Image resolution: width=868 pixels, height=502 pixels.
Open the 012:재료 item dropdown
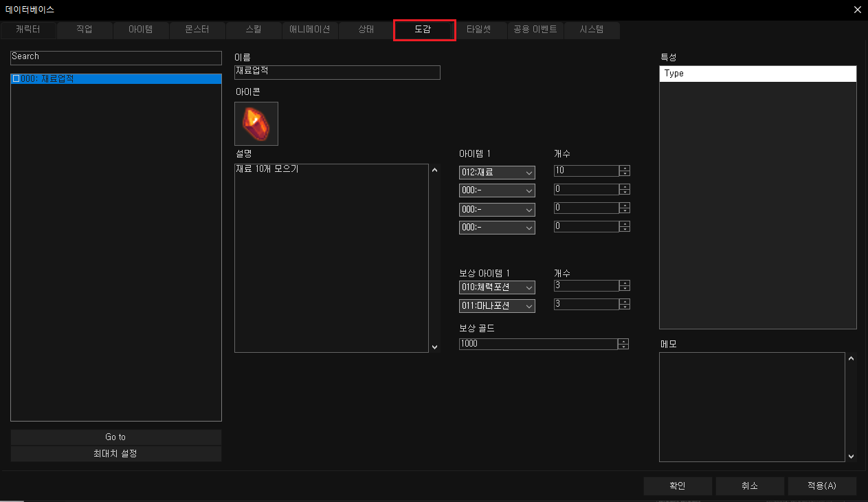[497, 172]
